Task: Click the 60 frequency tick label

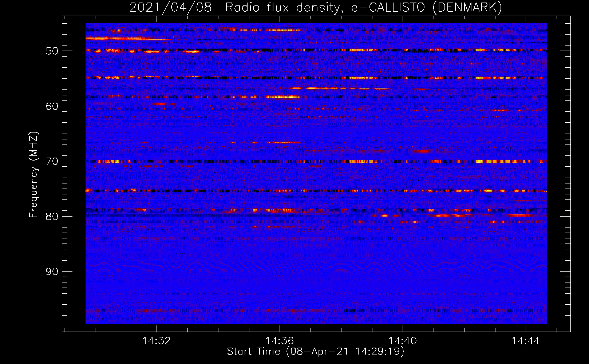Action: tap(52, 106)
